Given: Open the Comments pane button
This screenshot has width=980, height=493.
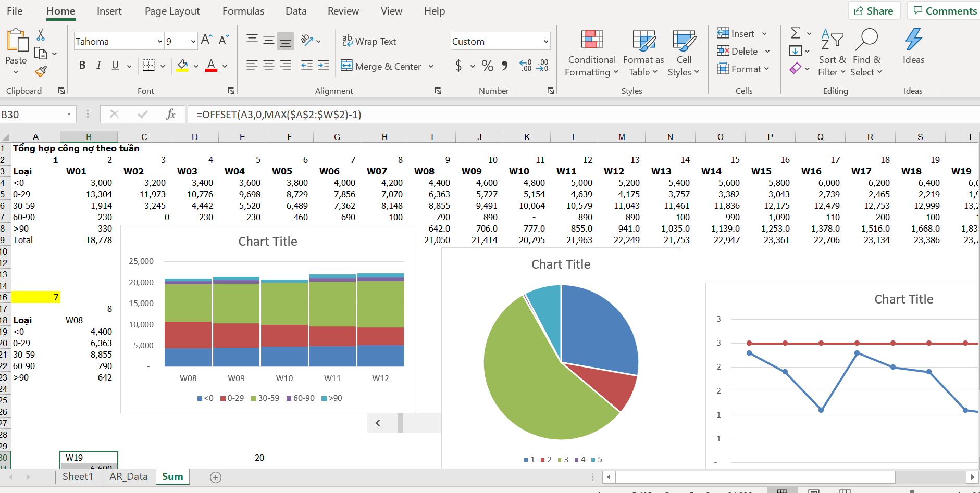Looking at the screenshot, I should pyautogui.click(x=945, y=11).
